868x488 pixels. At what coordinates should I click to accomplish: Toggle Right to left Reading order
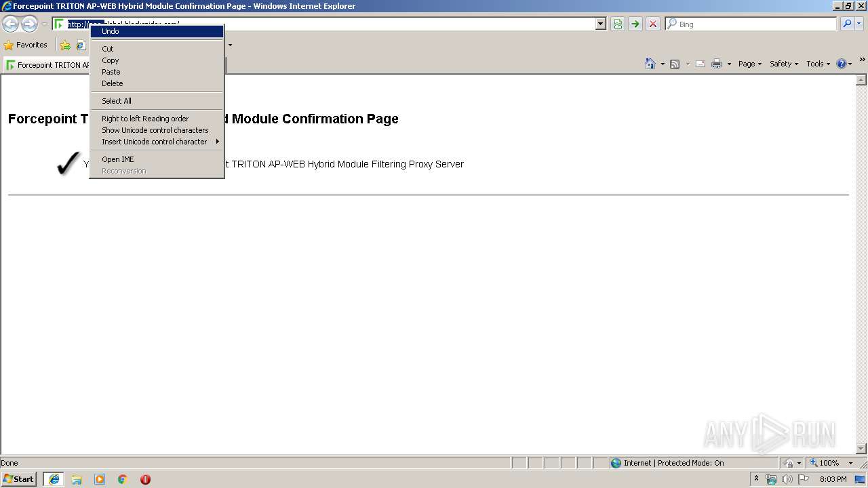pyautogui.click(x=157, y=119)
